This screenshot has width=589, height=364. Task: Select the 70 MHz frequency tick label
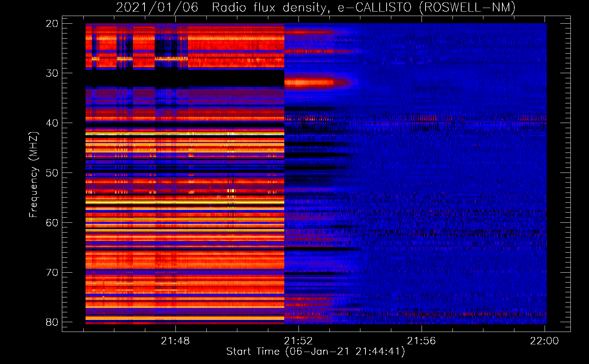(52, 273)
